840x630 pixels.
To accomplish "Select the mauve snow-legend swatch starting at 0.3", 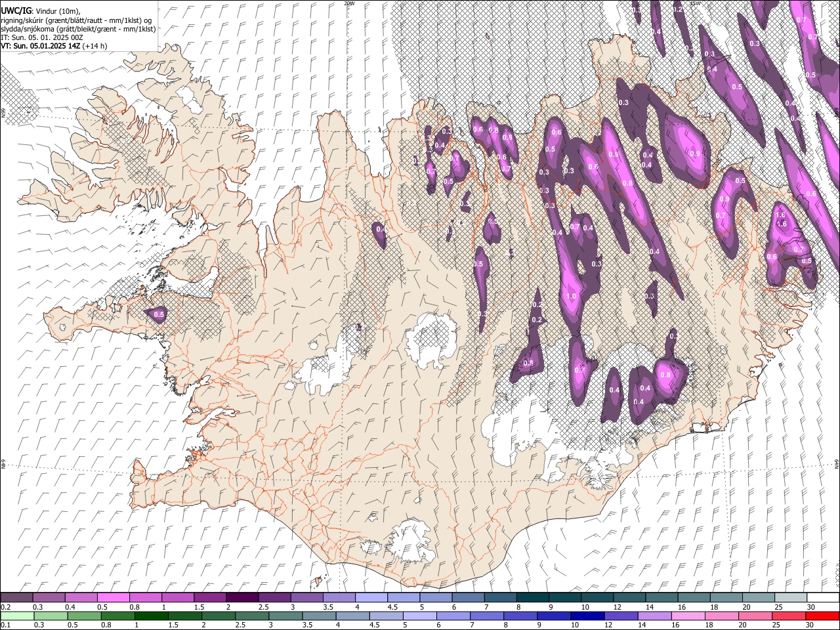I will 49,597.
